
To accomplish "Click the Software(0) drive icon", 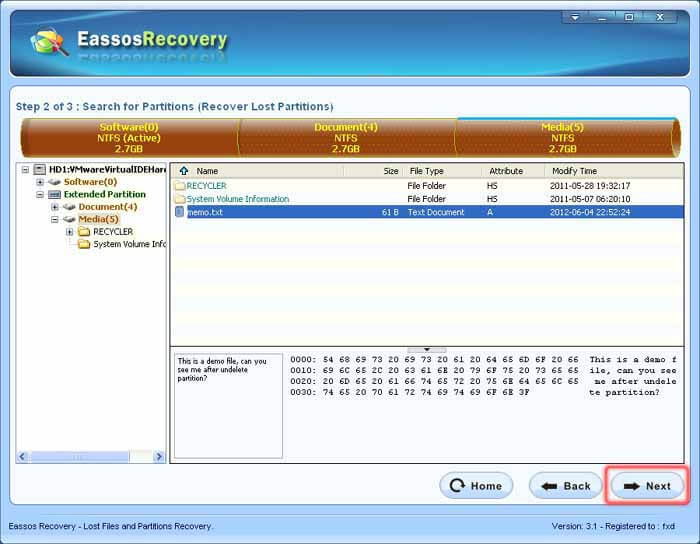I will click(54, 182).
